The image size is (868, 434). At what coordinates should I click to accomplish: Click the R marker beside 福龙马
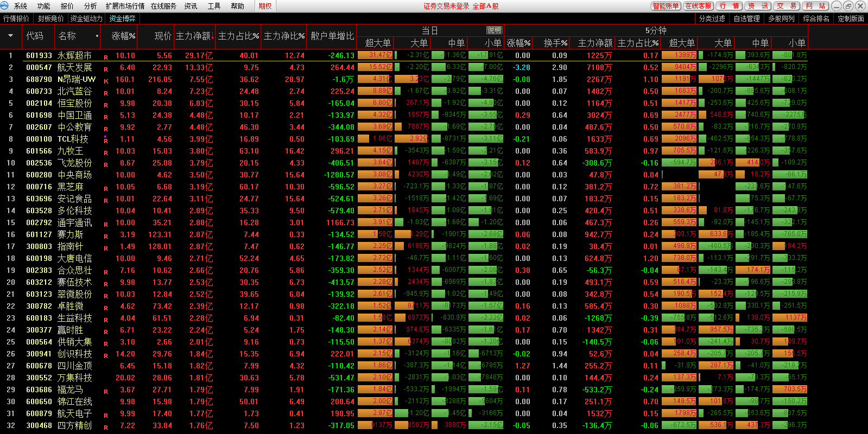pos(106,391)
